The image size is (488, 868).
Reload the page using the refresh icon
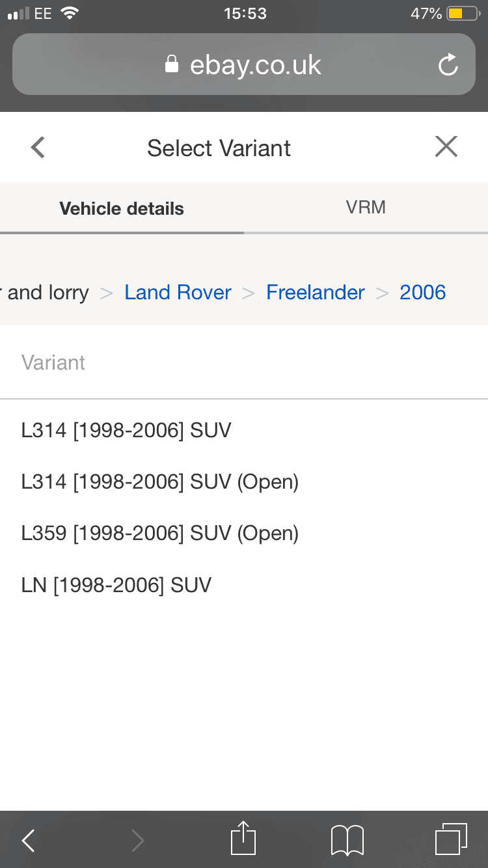click(x=448, y=64)
